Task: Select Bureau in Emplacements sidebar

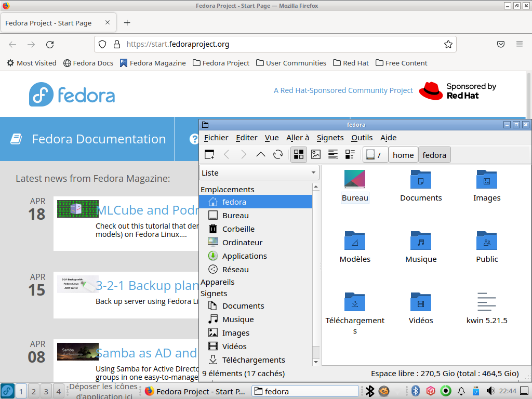Action: point(256,216)
